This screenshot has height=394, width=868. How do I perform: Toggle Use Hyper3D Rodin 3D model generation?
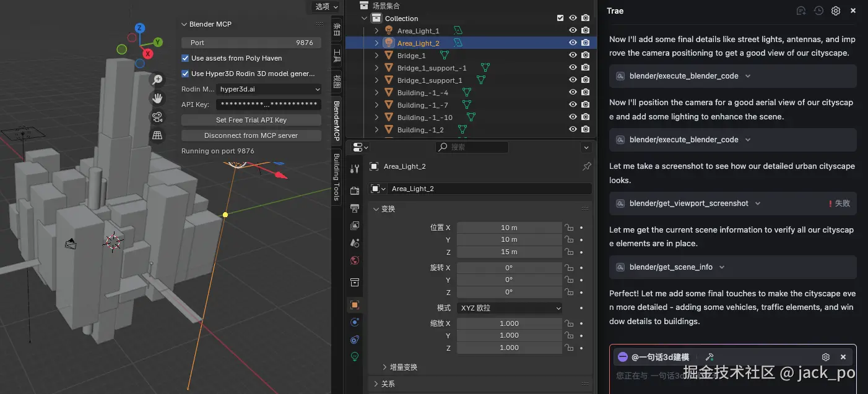[x=185, y=74]
